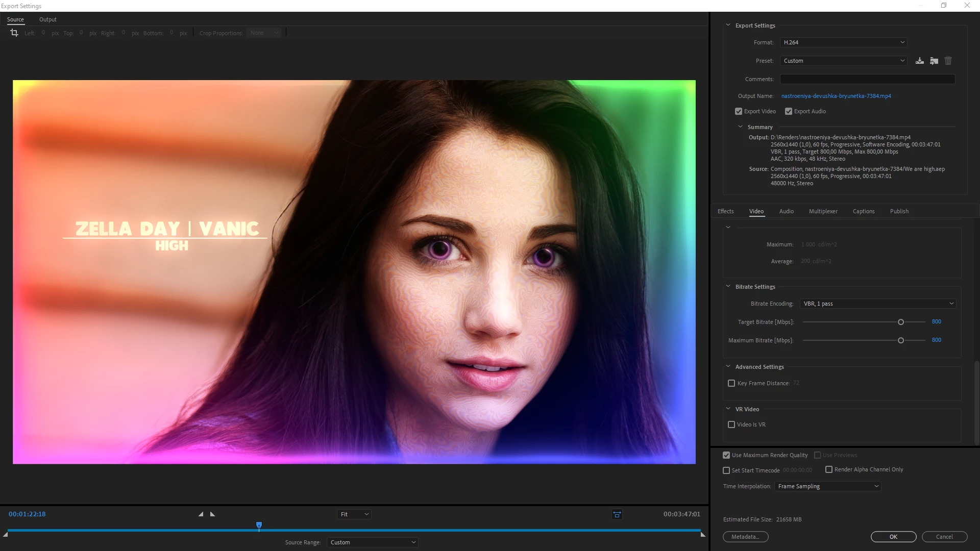The image size is (980, 551).
Task: Switch to the Output preview tab
Action: pos(47,19)
